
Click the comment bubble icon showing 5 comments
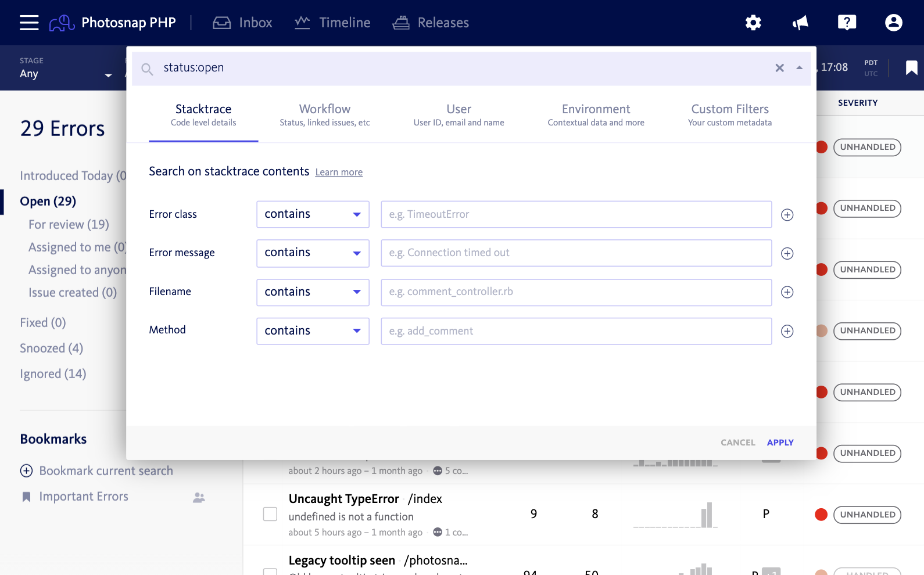click(x=438, y=470)
